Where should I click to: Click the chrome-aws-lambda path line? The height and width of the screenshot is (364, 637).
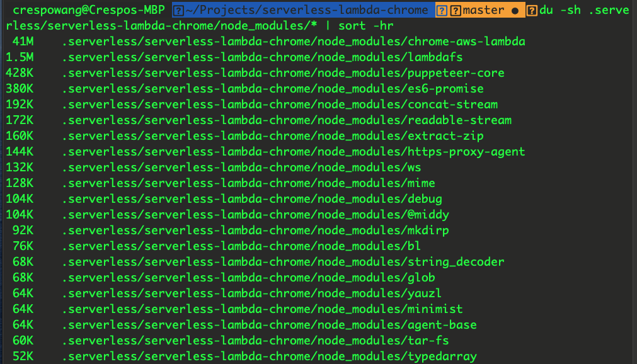click(x=294, y=42)
